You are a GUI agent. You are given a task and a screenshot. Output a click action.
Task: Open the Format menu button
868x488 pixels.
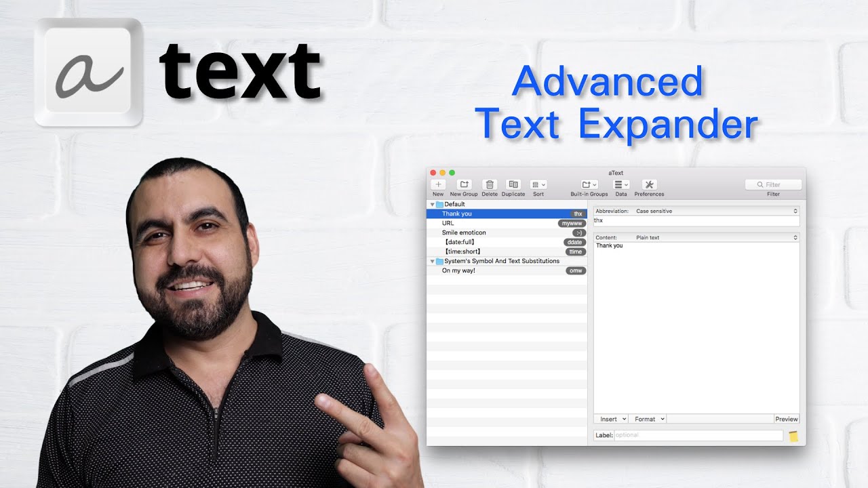coord(648,419)
